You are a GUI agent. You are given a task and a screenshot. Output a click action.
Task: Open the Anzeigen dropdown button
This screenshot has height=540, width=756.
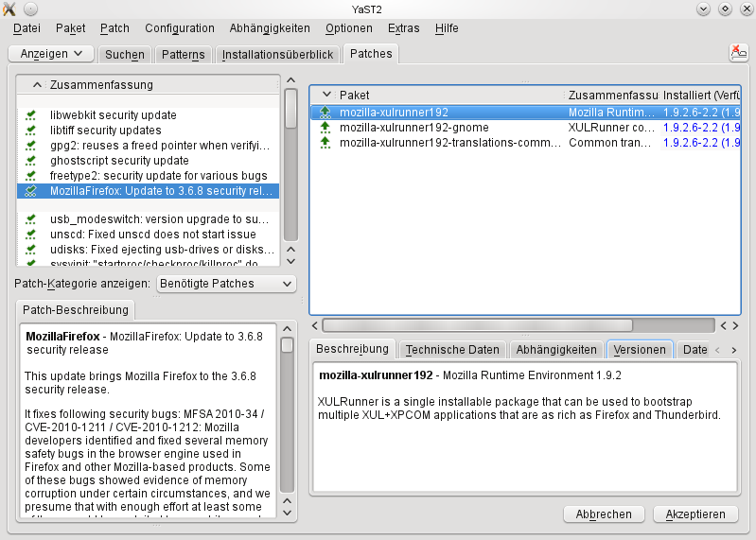51,54
